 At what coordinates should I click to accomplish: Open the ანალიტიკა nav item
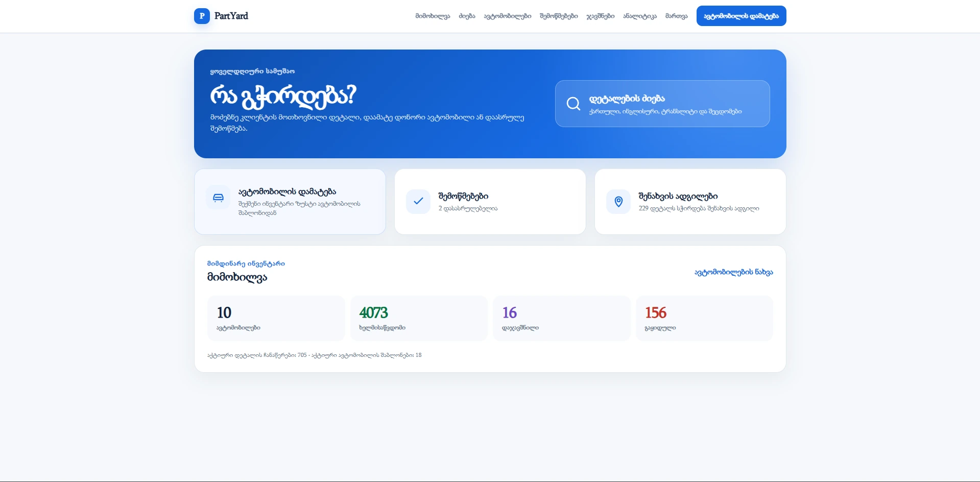tap(640, 16)
